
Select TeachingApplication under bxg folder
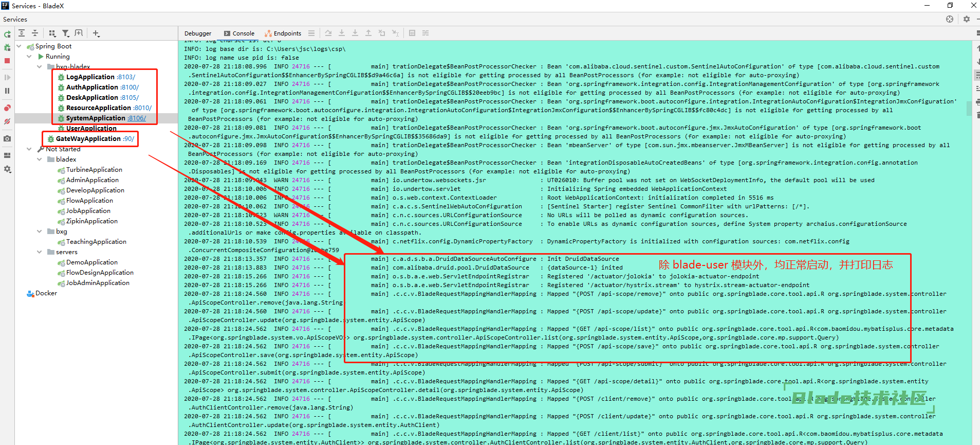[96, 242]
